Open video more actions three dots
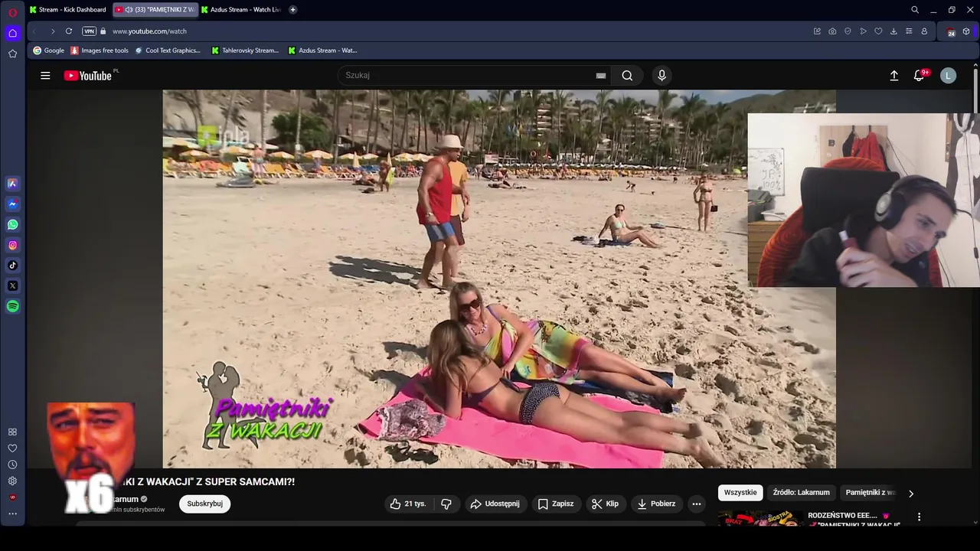 pos(696,504)
